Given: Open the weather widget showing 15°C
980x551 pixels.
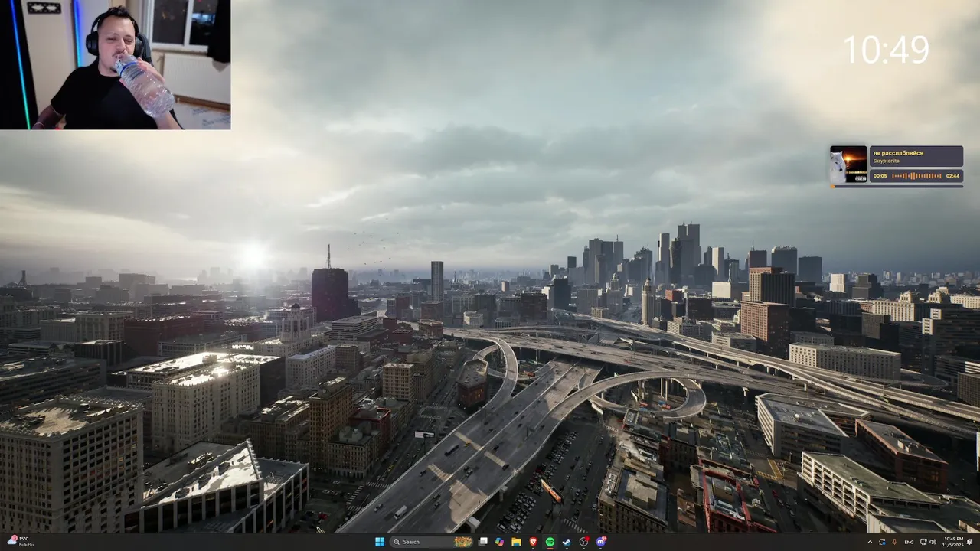Looking at the screenshot, I should click(x=20, y=542).
